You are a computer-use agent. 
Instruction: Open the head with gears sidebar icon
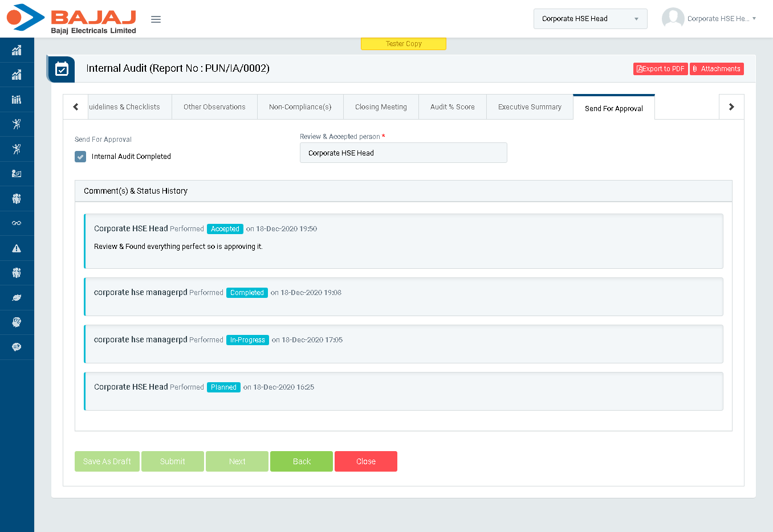coord(17,322)
